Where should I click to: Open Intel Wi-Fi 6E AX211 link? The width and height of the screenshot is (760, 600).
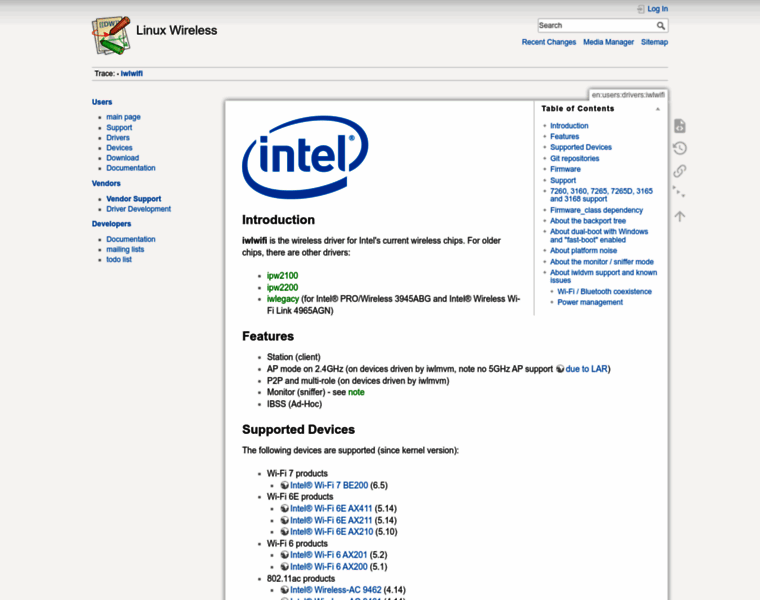[x=331, y=520]
